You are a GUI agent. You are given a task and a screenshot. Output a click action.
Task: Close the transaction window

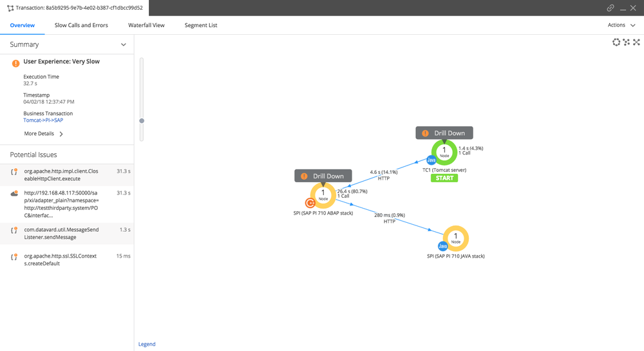pos(633,8)
